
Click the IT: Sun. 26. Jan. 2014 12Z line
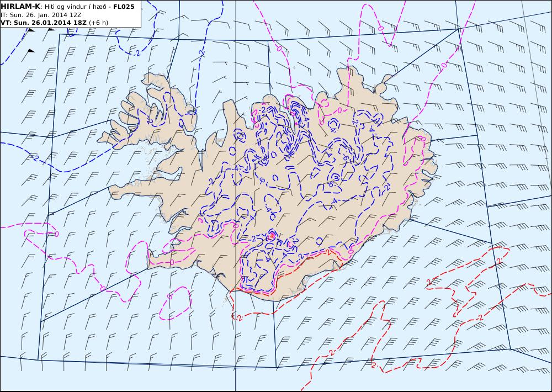[41, 15]
